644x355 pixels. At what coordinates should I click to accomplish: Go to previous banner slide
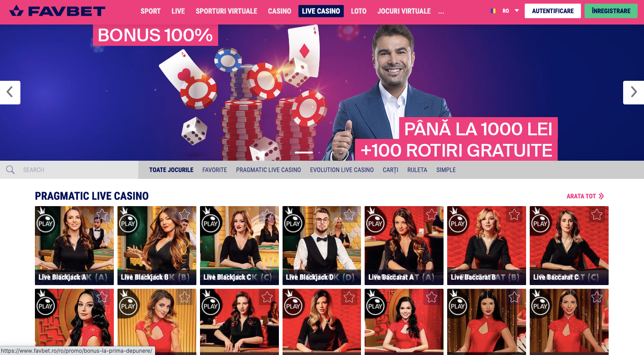[10, 93]
